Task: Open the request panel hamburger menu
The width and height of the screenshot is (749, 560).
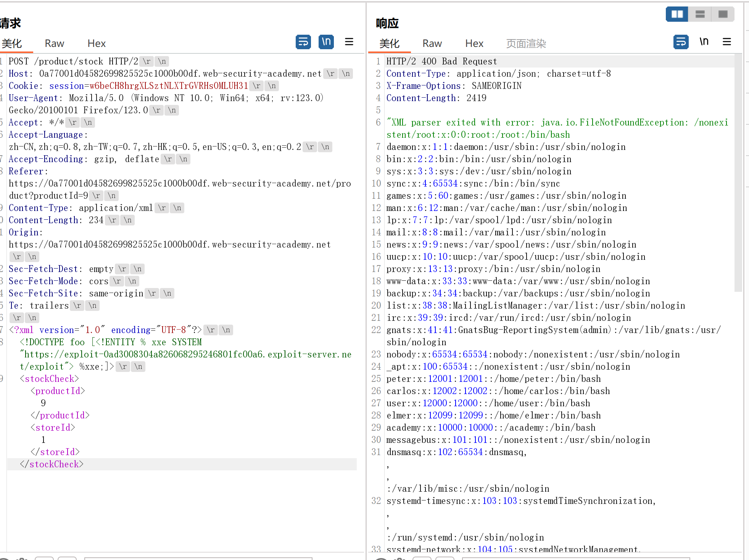Action: click(349, 42)
